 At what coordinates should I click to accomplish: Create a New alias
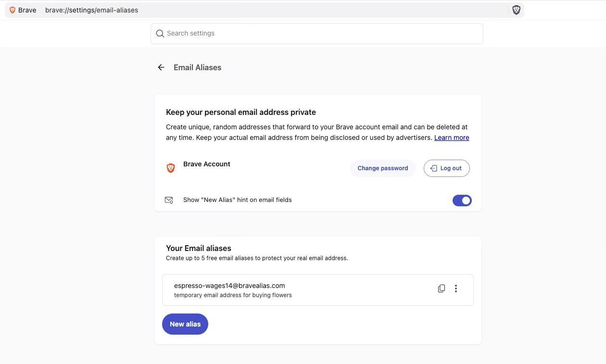pos(185,324)
